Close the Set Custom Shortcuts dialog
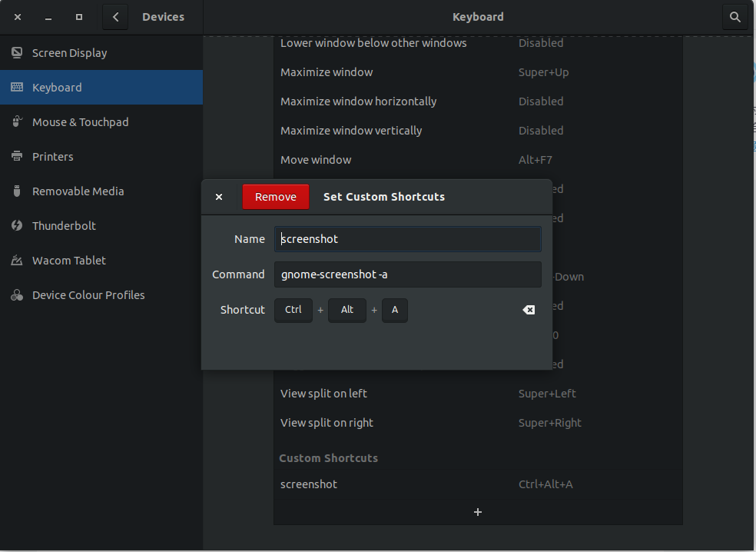 click(219, 197)
